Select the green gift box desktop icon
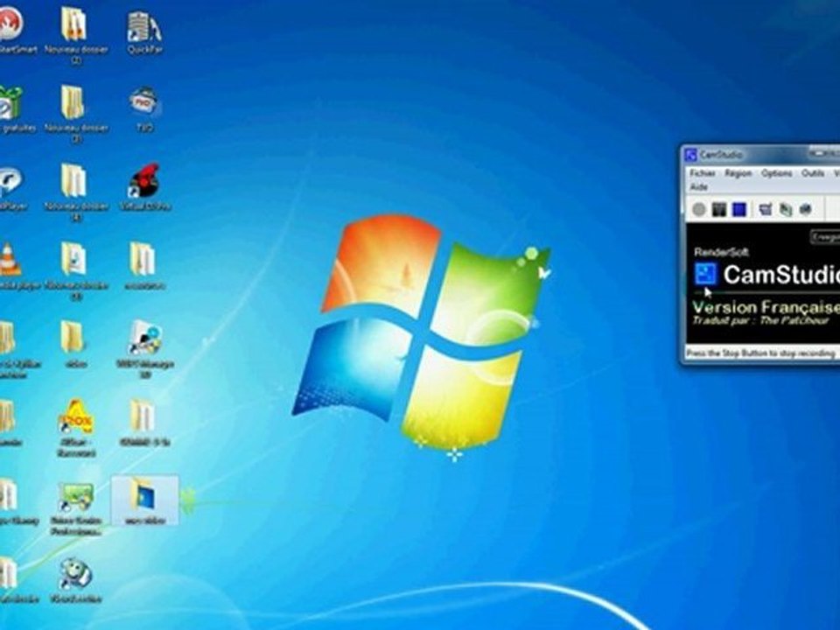The image size is (840, 630). [x=10, y=109]
